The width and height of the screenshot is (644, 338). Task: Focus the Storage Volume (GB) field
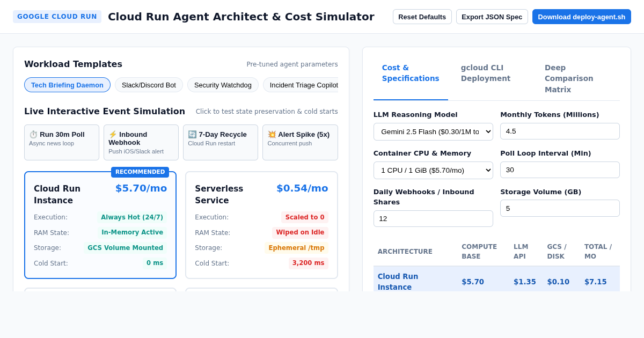click(560, 208)
